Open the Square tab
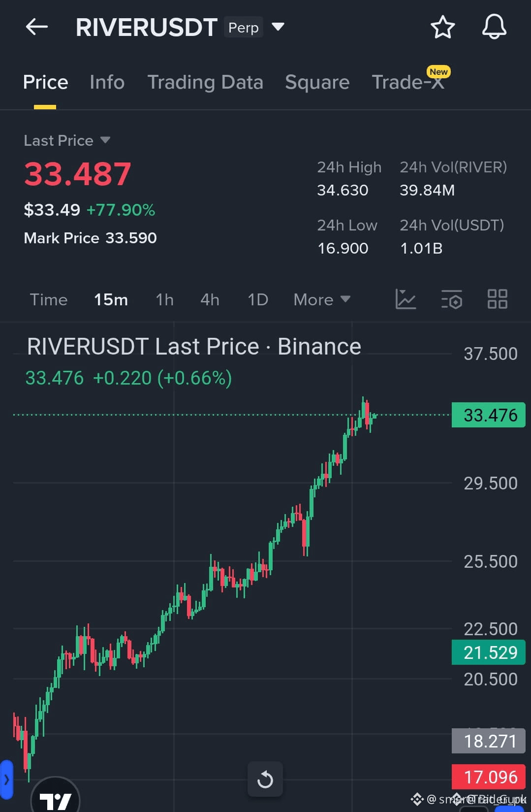Viewport: 531px width, 812px height. click(x=317, y=82)
